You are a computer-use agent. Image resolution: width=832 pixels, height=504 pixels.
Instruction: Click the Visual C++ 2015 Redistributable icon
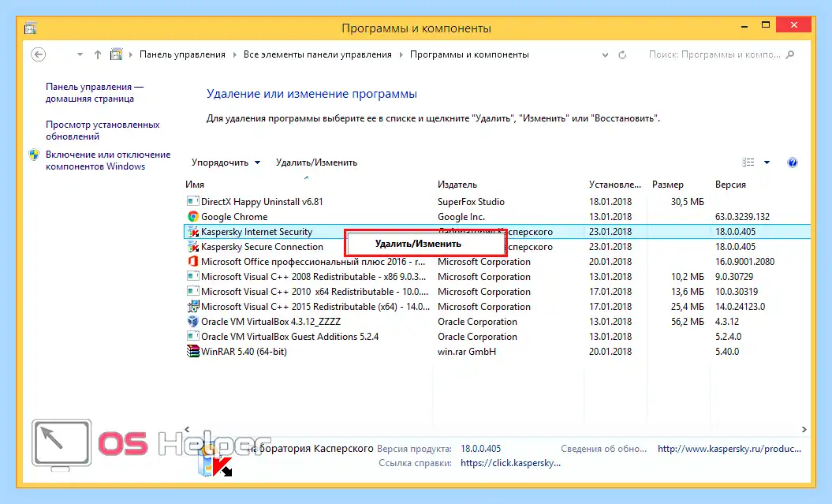[192, 307]
